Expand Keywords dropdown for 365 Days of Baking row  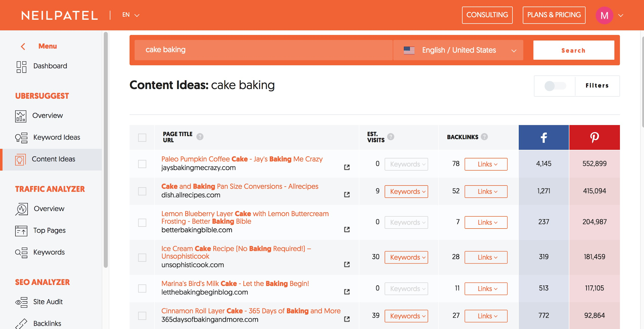pos(406,316)
